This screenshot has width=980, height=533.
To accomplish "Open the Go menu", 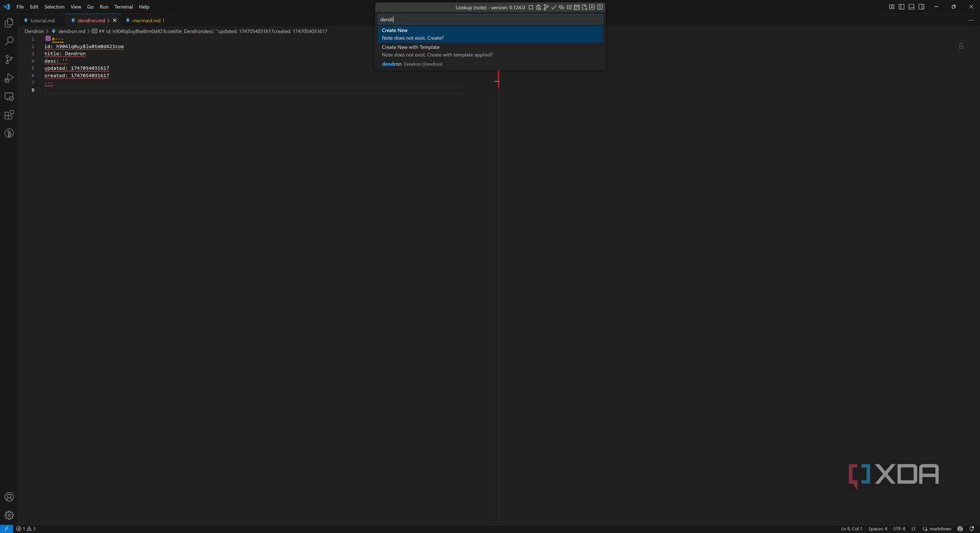I will tap(90, 7).
